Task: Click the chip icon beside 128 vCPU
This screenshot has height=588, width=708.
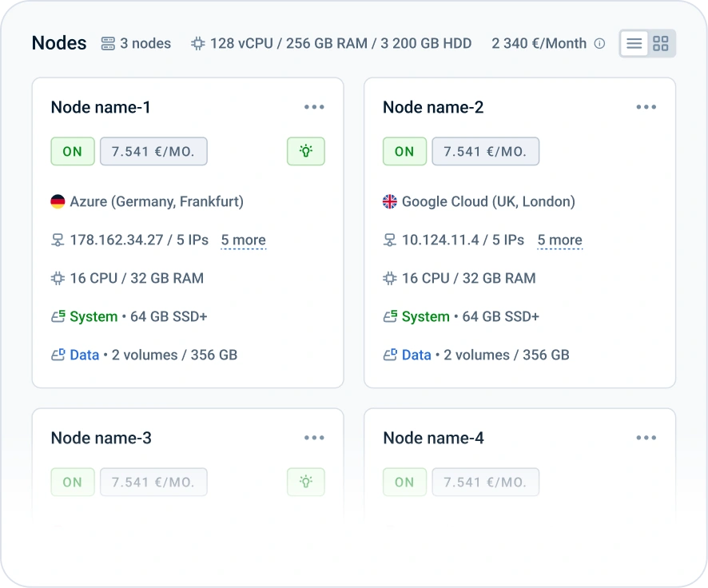Action: click(197, 43)
